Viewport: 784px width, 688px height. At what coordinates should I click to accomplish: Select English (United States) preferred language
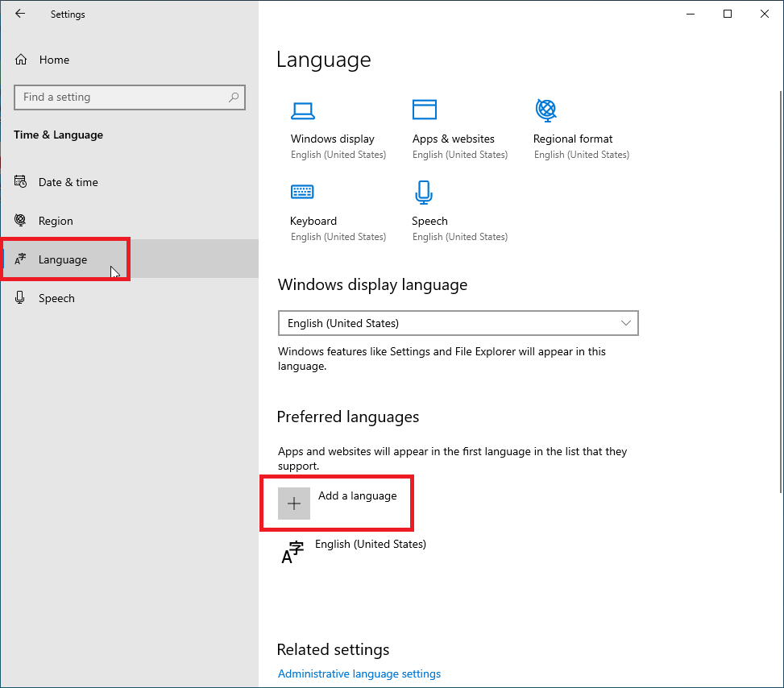(371, 544)
